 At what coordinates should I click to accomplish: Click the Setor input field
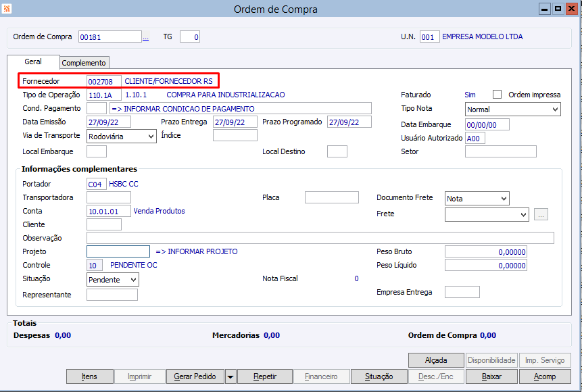tap(501, 151)
